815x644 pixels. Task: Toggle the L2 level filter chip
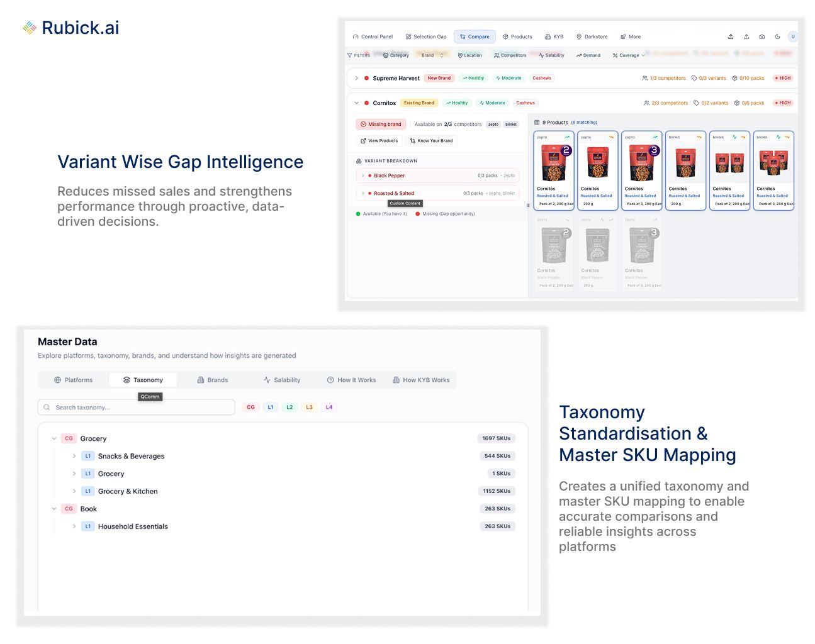(x=289, y=408)
